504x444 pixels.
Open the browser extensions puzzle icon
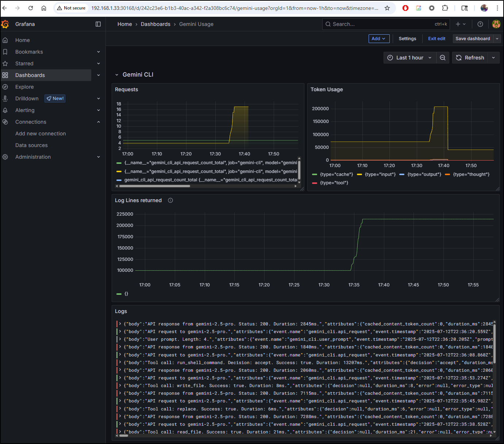click(445, 8)
